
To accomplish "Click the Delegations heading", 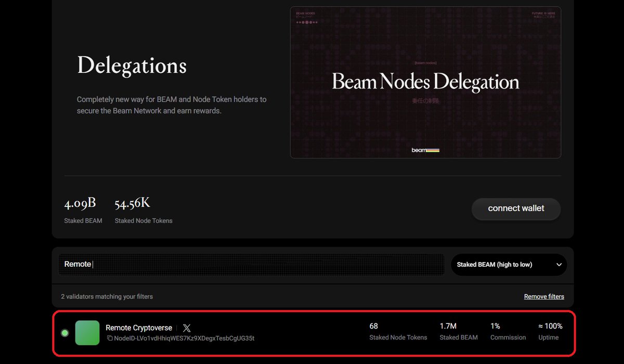I will (x=132, y=66).
